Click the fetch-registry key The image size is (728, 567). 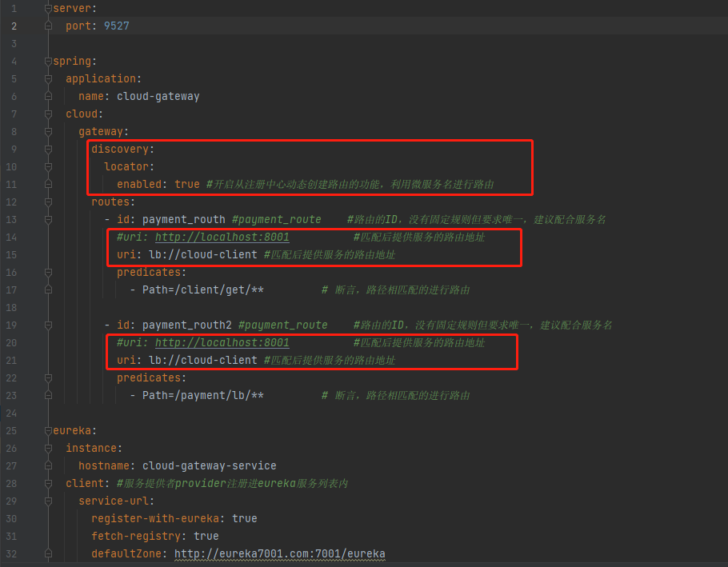tap(135, 537)
